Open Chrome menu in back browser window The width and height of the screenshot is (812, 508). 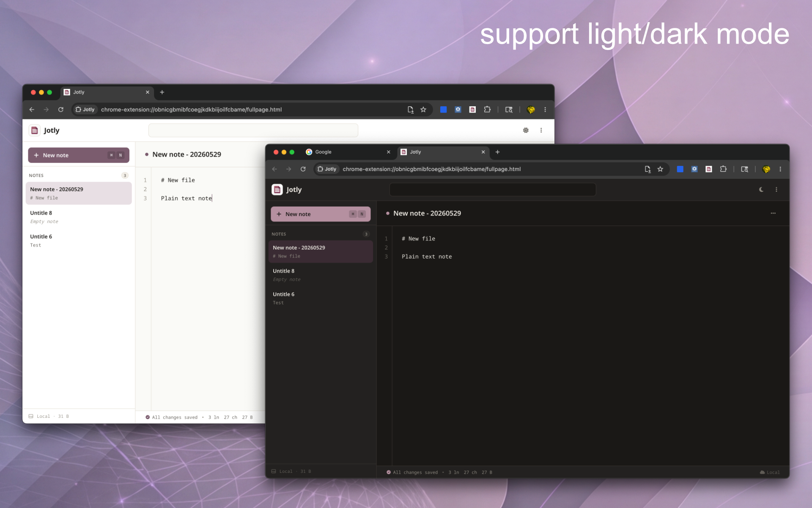point(545,110)
